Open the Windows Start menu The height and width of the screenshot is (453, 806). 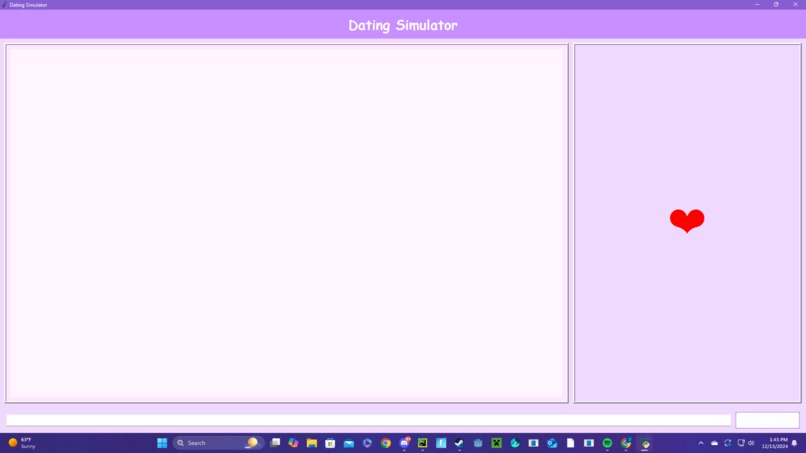tap(162, 443)
